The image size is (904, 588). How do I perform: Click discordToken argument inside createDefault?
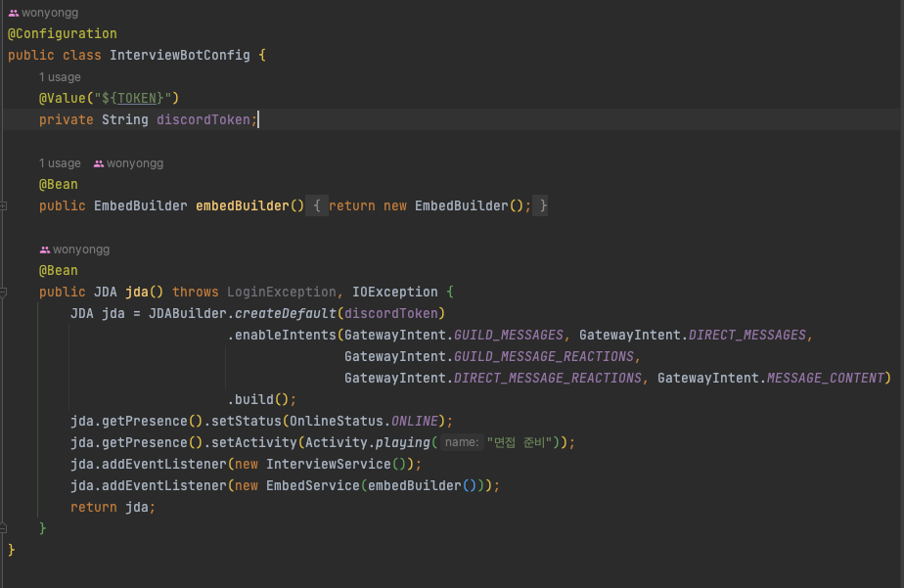coord(391,314)
